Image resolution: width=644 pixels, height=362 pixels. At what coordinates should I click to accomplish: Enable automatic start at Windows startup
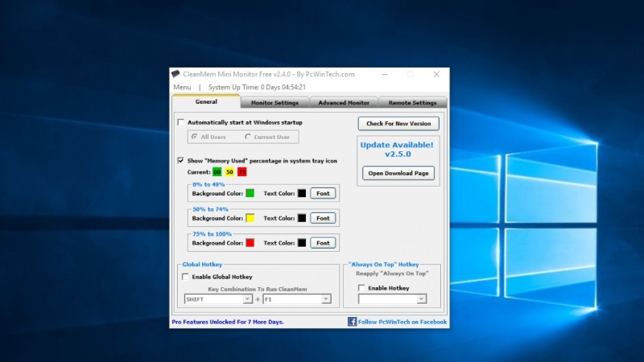point(180,122)
